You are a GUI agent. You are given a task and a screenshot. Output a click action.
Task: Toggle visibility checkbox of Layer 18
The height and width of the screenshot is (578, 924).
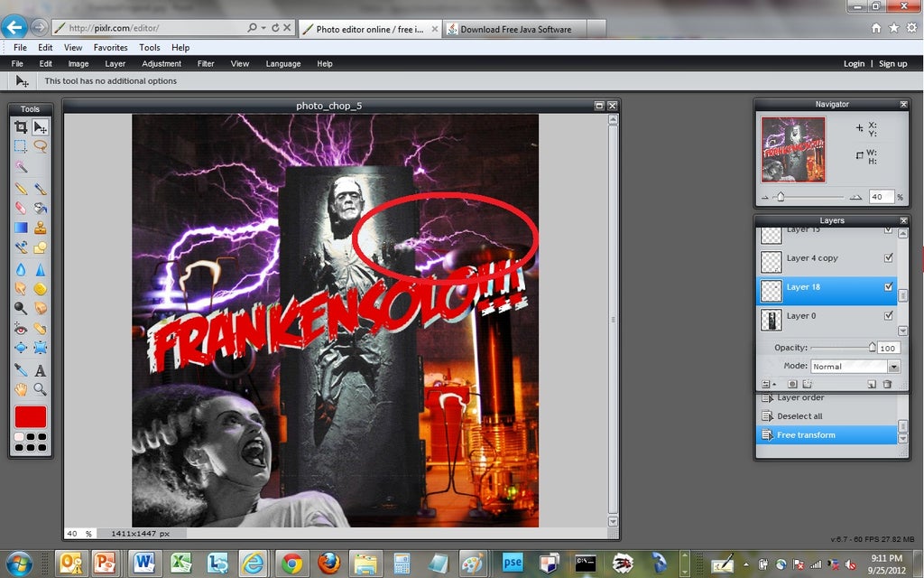(x=889, y=286)
